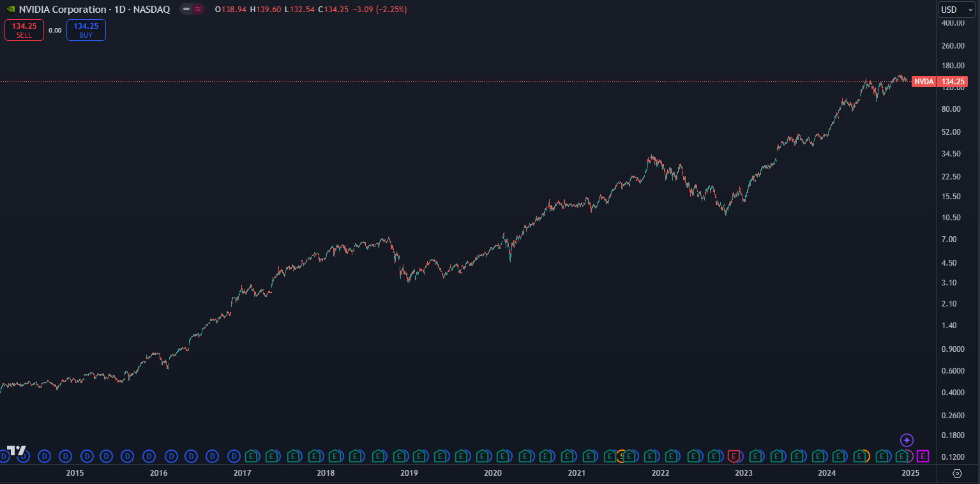Toggle the pink wavy-lines indicator

(x=198, y=10)
